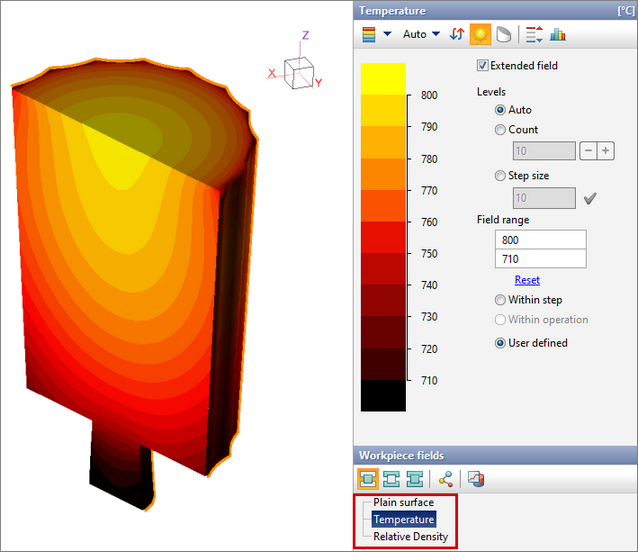Click the gray cut-section shape icon
This screenshot has width=638, height=552.
503,34
